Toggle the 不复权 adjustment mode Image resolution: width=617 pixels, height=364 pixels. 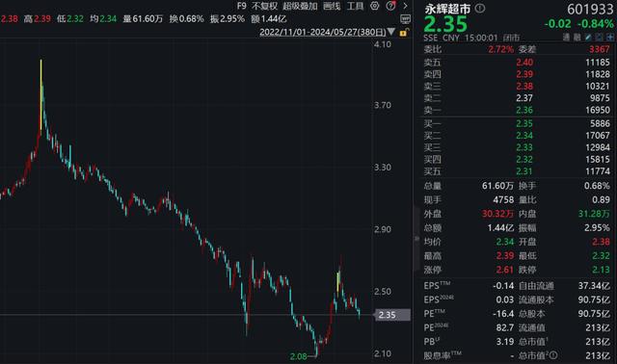[264, 6]
